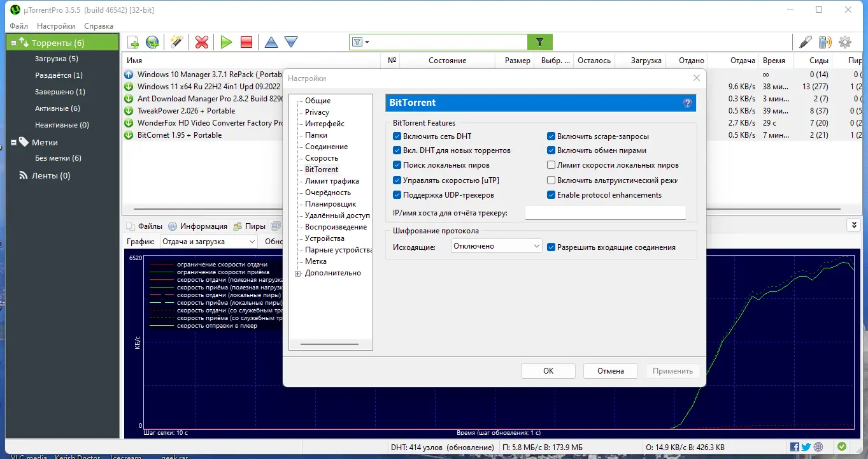Click the IP/имя хоста для отчёта трекеру field
The image size is (868, 459).
click(x=605, y=213)
